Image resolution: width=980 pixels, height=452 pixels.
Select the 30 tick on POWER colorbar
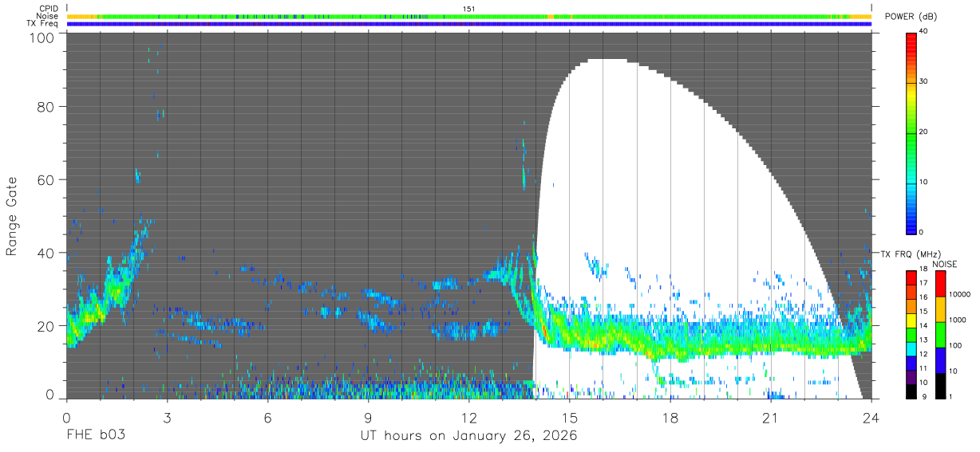925,81
